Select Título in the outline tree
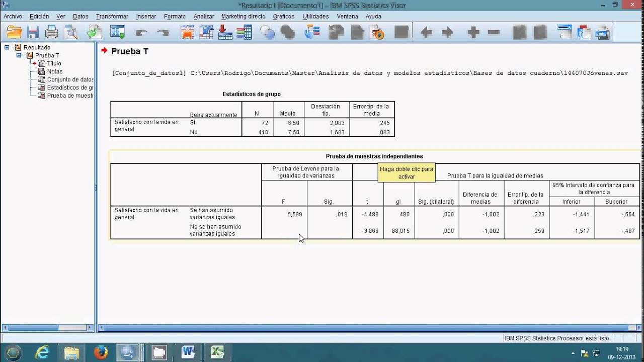 click(54, 63)
